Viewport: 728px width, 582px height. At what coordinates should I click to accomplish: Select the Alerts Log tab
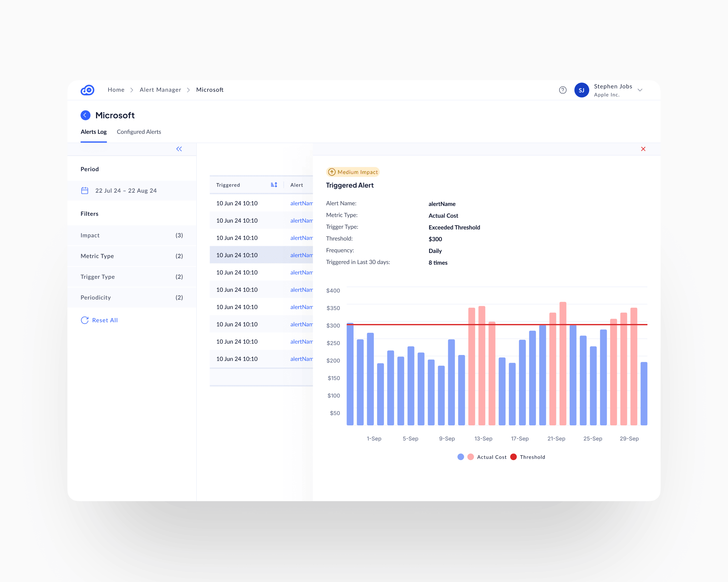click(94, 132)
